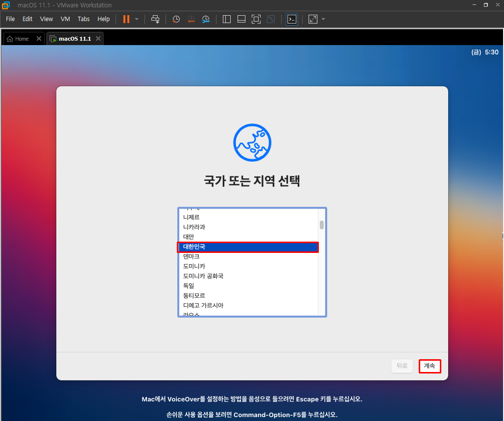Select 도미니카 공화국 in the list

pos(248,276)
